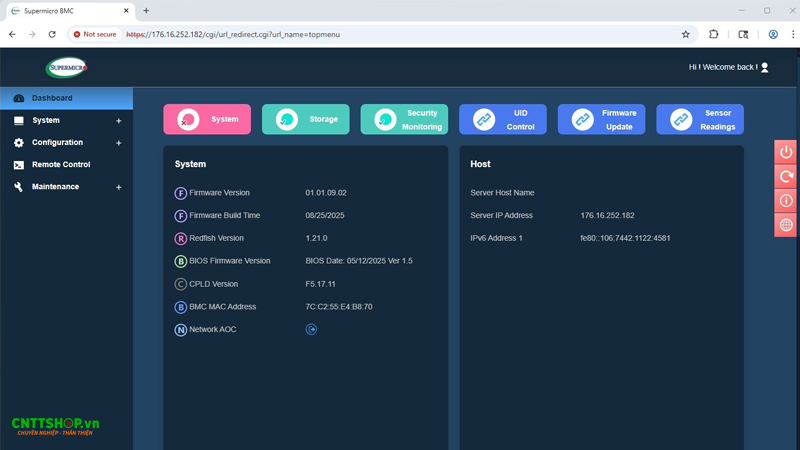Click the Network AOC arrow icon
The width and height of the screenshot is (800, 450).
311,329
